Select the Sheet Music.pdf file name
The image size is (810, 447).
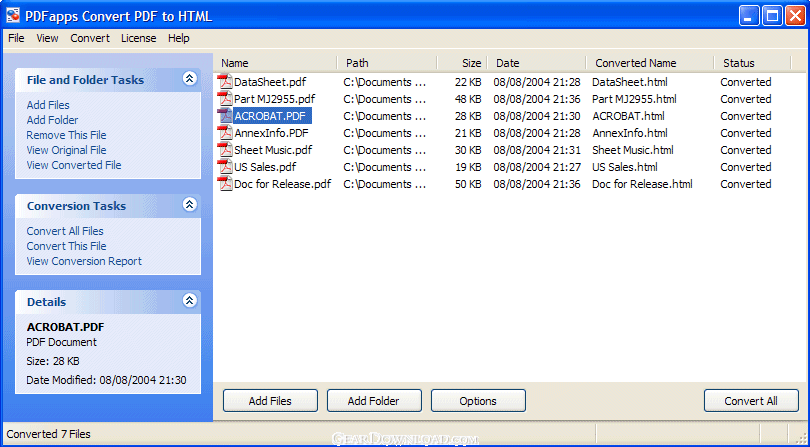click(x=273, y=150)
